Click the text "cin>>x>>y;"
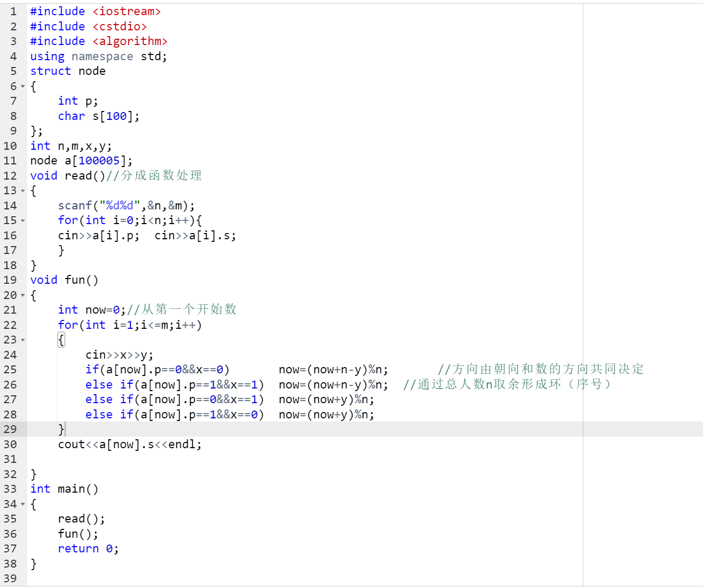This screenshot has width=703, height=588. coord(119,355)
